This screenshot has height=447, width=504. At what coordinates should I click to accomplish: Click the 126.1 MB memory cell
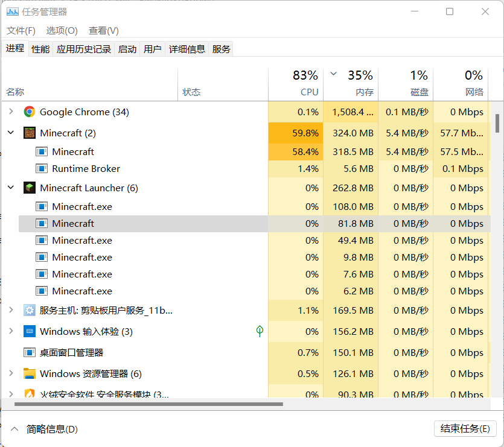[351, 373]
